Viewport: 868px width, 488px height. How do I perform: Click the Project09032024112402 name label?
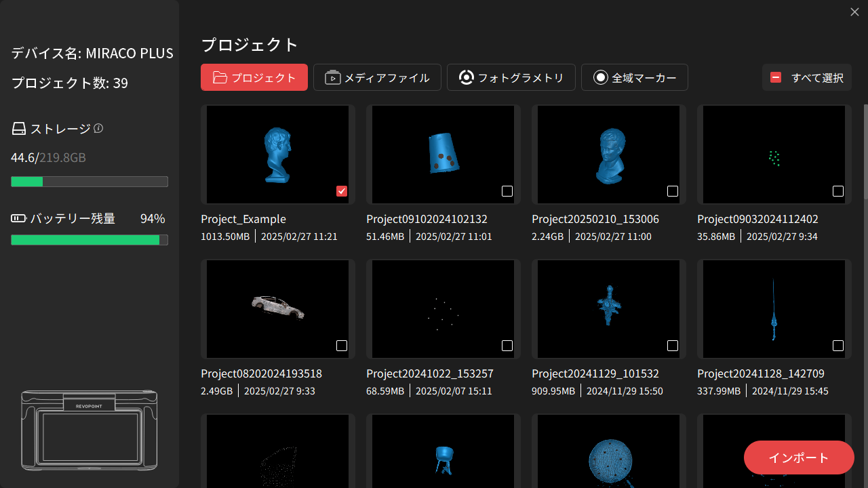pos(757,219)
